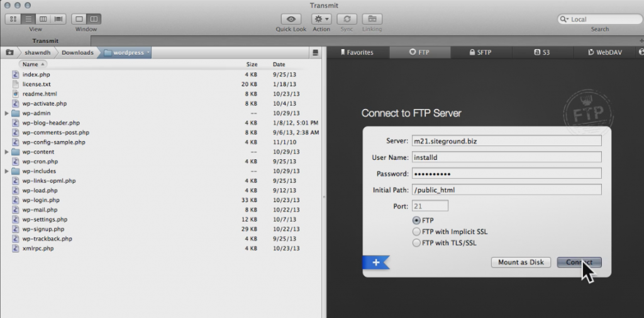
Task: Switch to cover flow view
Action: click(58, 19)
